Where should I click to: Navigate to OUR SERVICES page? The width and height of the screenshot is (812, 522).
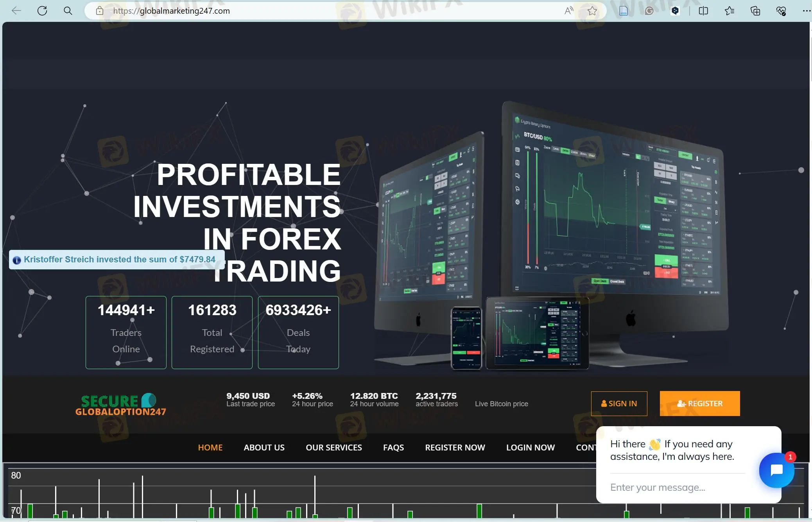(333, 447)
